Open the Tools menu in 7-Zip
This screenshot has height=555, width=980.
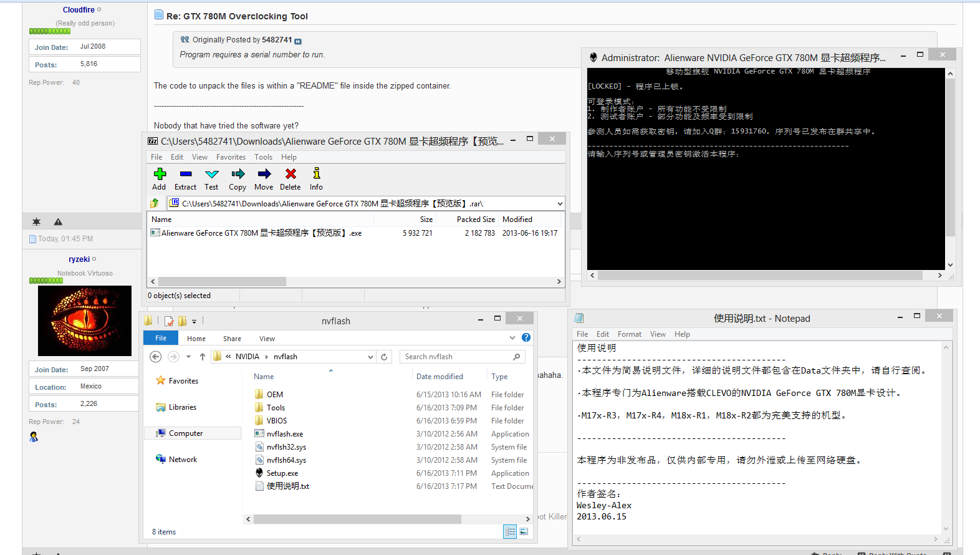263,157
